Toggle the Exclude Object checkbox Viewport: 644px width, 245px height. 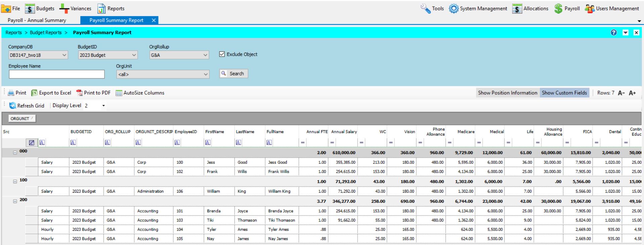click(222, 54)
